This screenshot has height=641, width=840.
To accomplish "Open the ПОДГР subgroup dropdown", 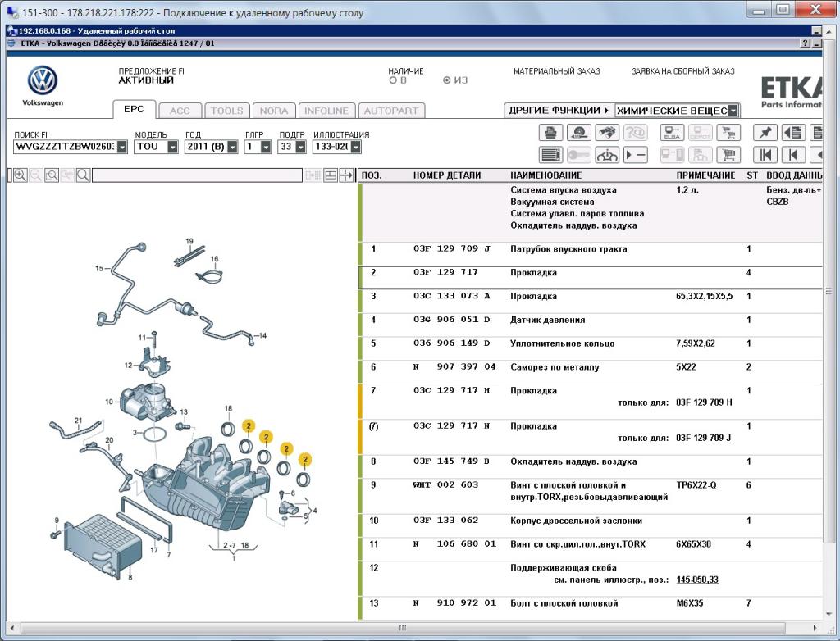I will [300, 147].
